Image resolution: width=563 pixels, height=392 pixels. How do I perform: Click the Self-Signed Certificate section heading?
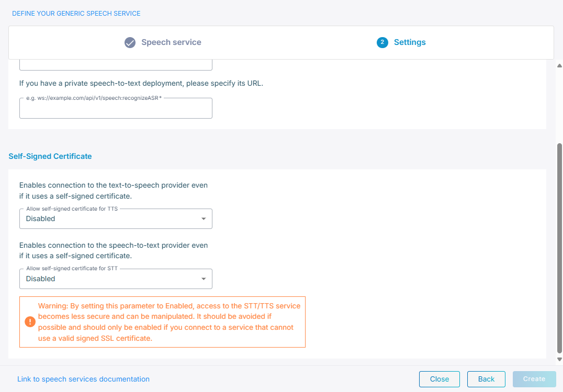click(50, 156)
